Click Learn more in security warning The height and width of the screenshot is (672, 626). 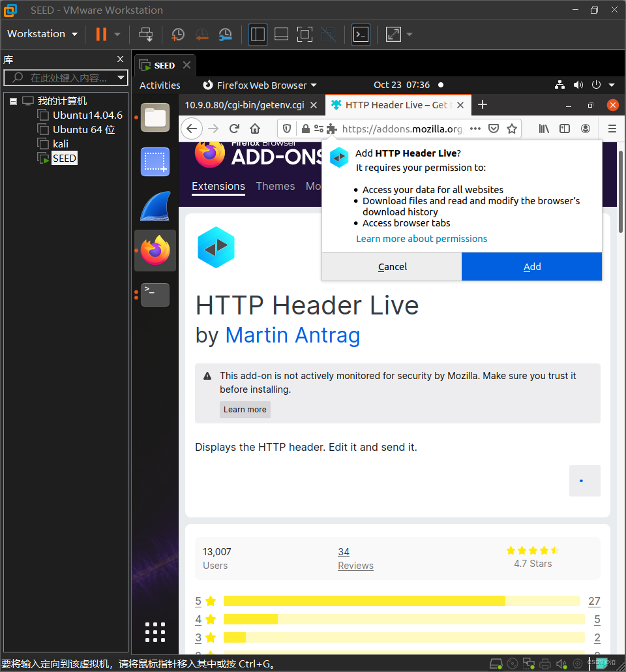(245, 409)
